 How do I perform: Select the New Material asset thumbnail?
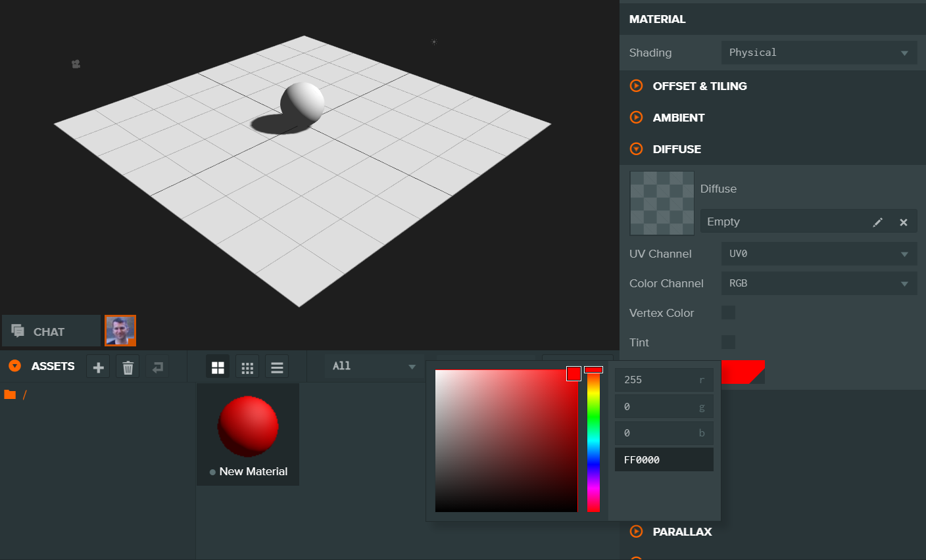click(x=248, y=434)
